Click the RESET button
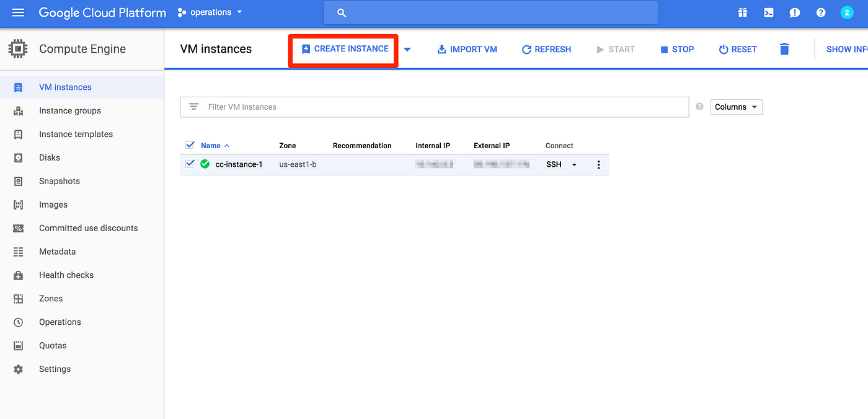Viewport: 868px width, 419px height. 738,49
